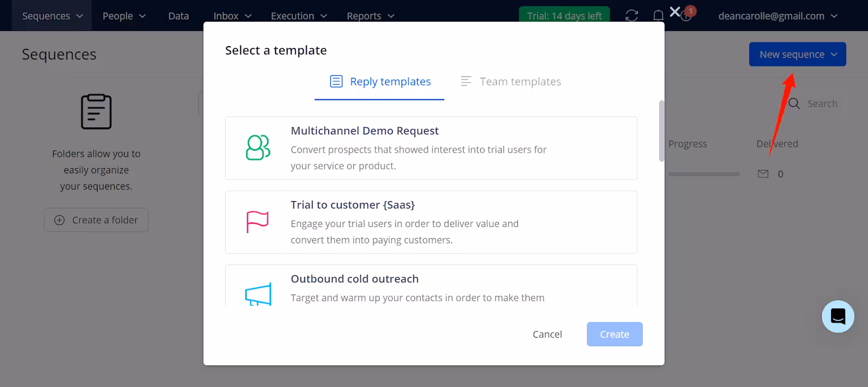Click the clipboard folders icon
This screenshot has height=387, width=868.
[96, 112]
